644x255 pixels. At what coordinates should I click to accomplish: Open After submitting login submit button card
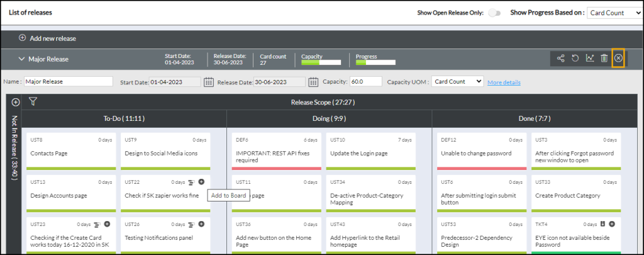pos(482,193)
